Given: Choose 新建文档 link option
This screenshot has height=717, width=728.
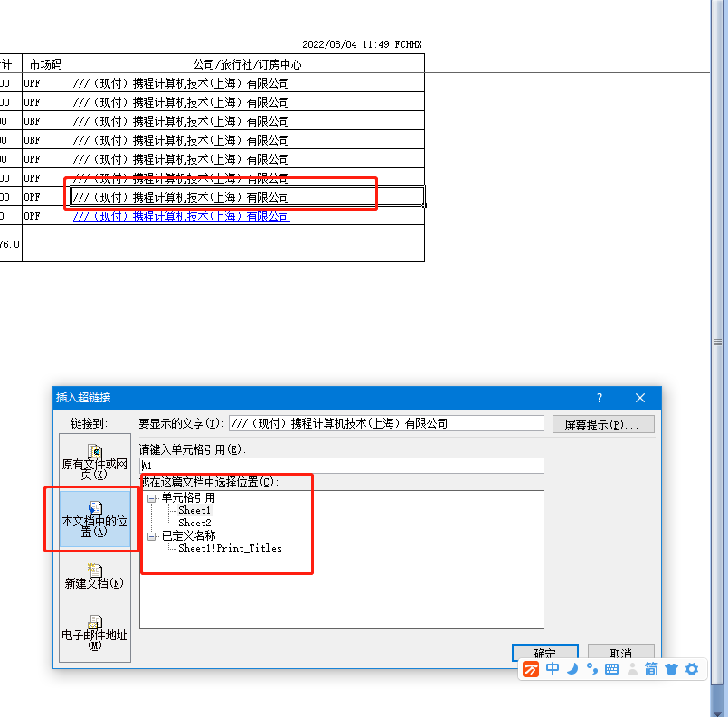Looking at the screenshot, I should point(95,577).
